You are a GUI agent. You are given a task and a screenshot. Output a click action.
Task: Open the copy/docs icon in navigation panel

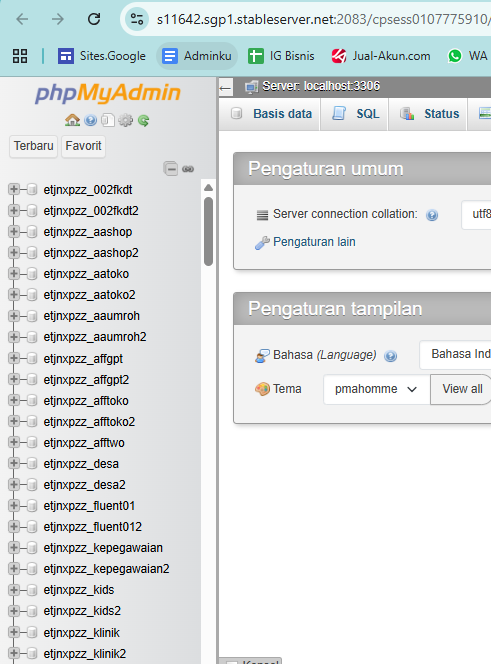pos(108,121)
